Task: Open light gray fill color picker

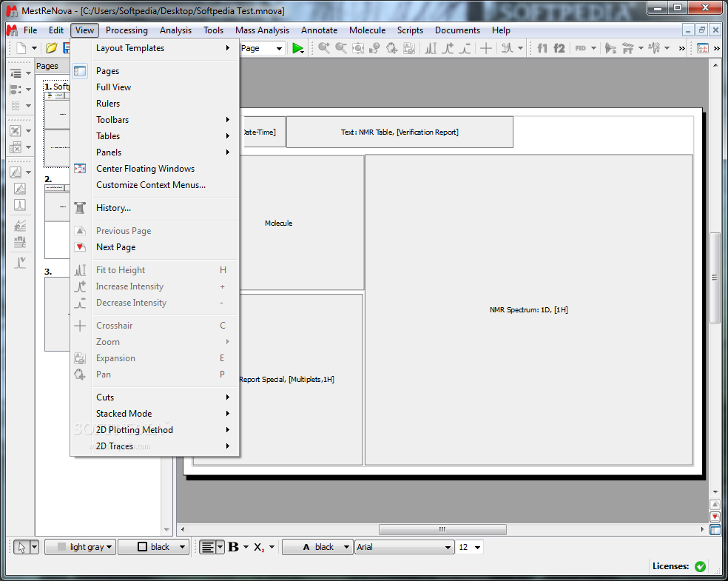Action: pyautogui.click(x=81, y=547)
